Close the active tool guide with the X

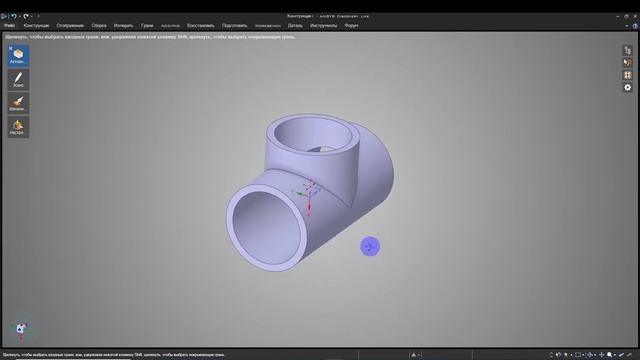pos(11,48)
